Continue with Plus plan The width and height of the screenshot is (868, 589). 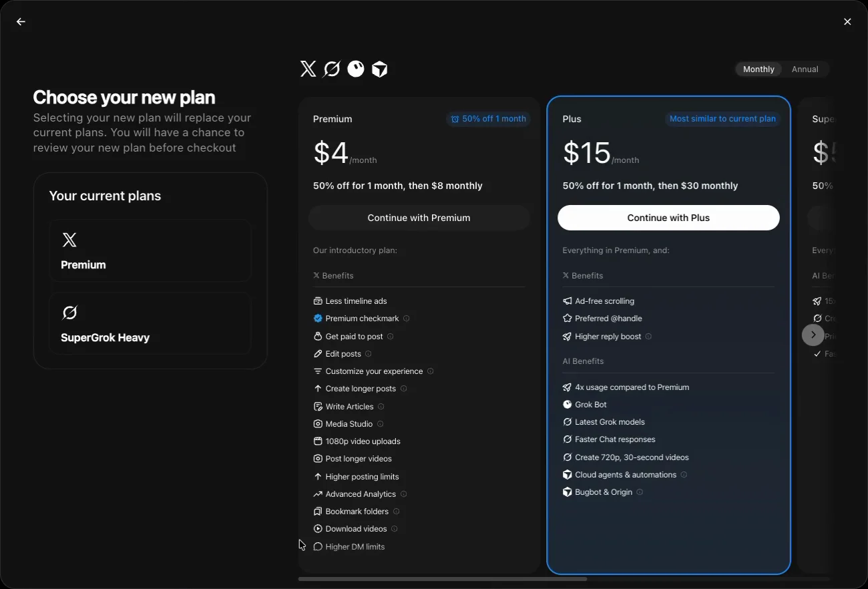668,218
